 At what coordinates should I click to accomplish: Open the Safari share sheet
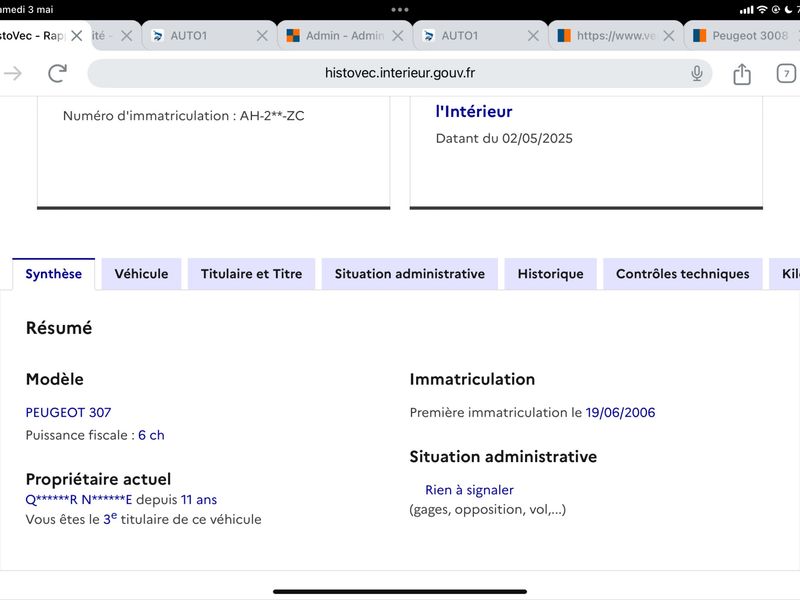[x=742, y=74]
